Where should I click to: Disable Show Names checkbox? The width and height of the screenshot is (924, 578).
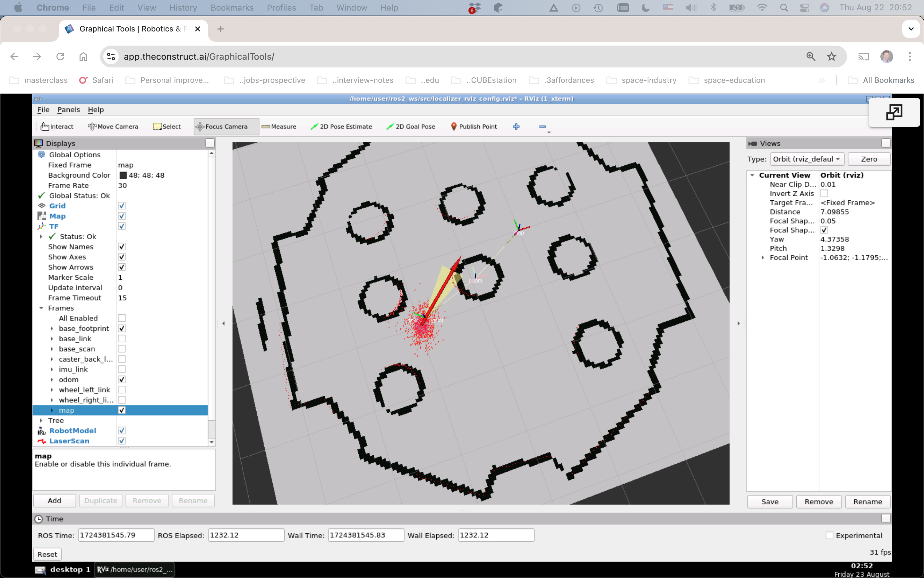pos(122,247)
